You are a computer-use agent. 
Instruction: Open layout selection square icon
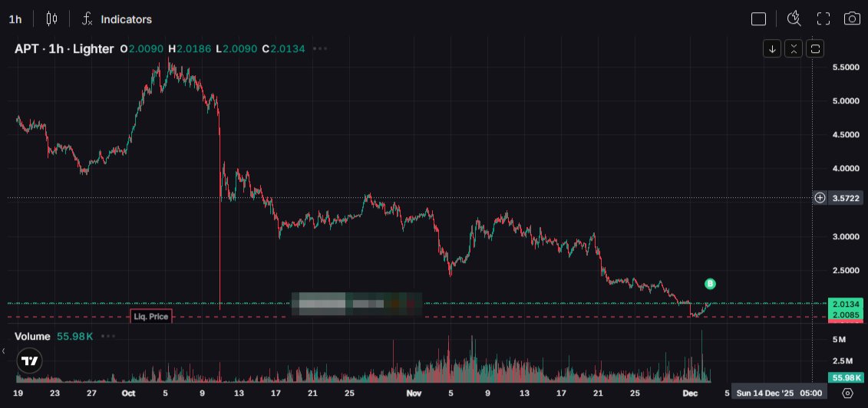coord(758,19)
